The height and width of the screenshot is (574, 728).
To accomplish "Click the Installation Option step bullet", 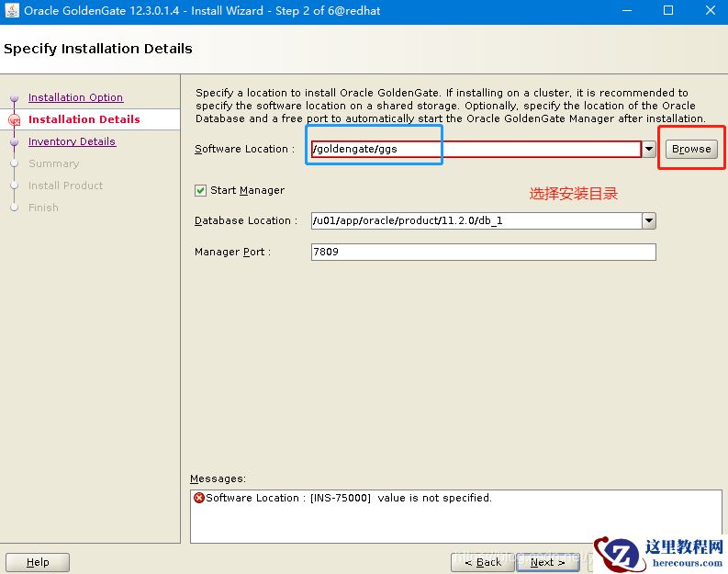I will point(15,98).
